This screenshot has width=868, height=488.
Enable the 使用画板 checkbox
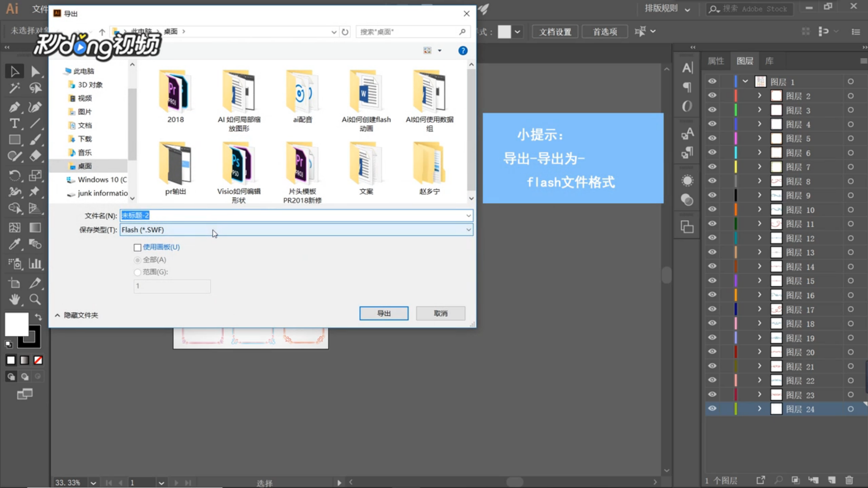pyautogui.click(x=137, y=247)
